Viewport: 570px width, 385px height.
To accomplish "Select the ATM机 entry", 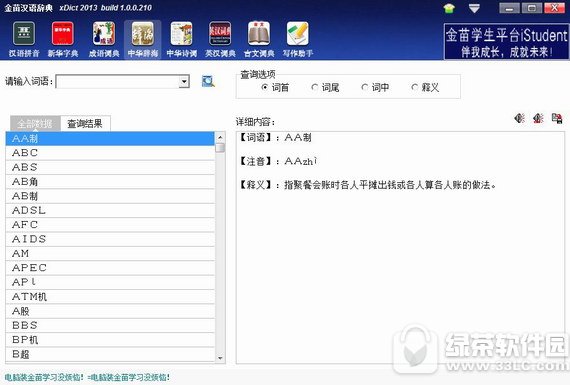I will click(x=110, y=297).
